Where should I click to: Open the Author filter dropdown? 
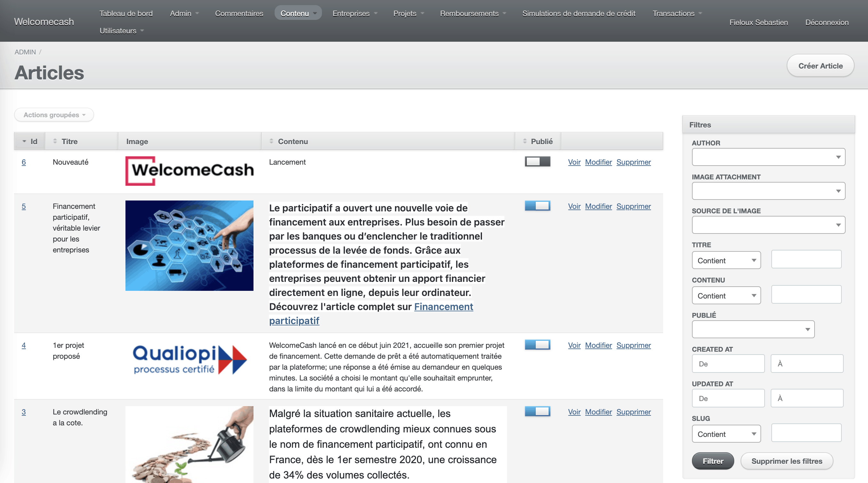coord(768,157)
